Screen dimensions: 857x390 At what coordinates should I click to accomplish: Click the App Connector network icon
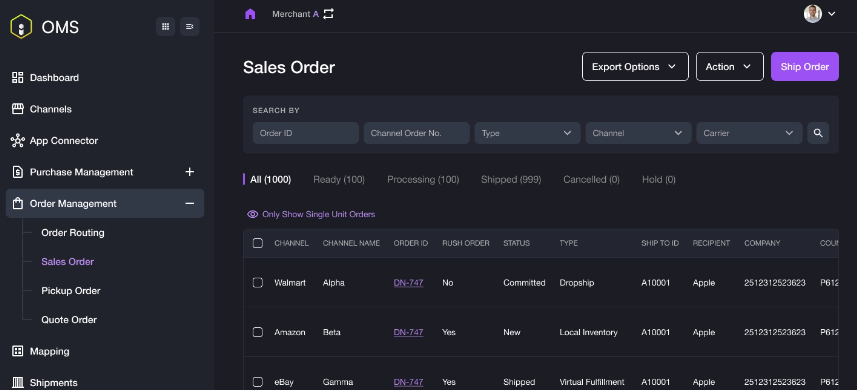tap(17, 140)
